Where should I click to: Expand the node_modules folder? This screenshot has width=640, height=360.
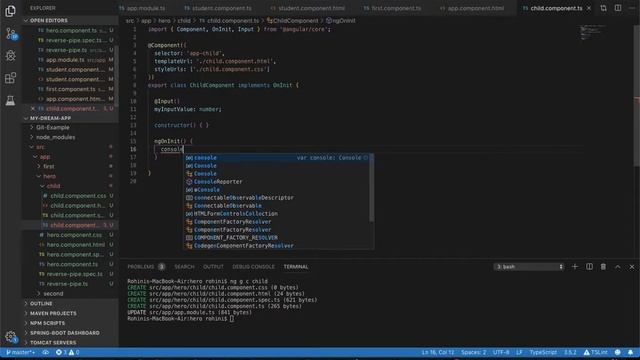click(55, 137)
